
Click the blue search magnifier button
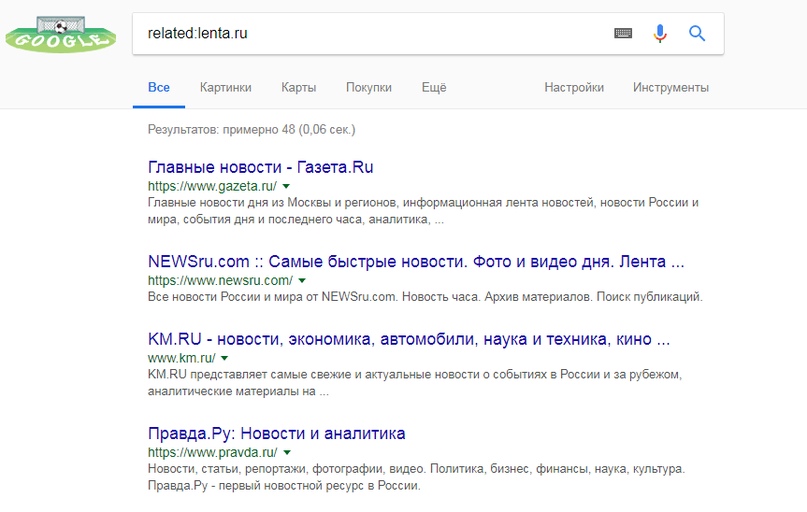point(698,33)
